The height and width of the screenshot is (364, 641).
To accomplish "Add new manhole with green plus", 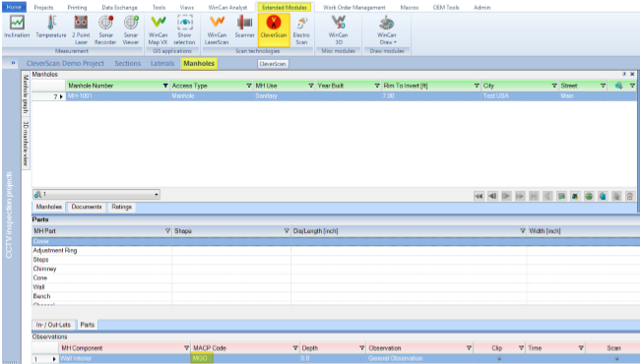I will click(589, 196).
